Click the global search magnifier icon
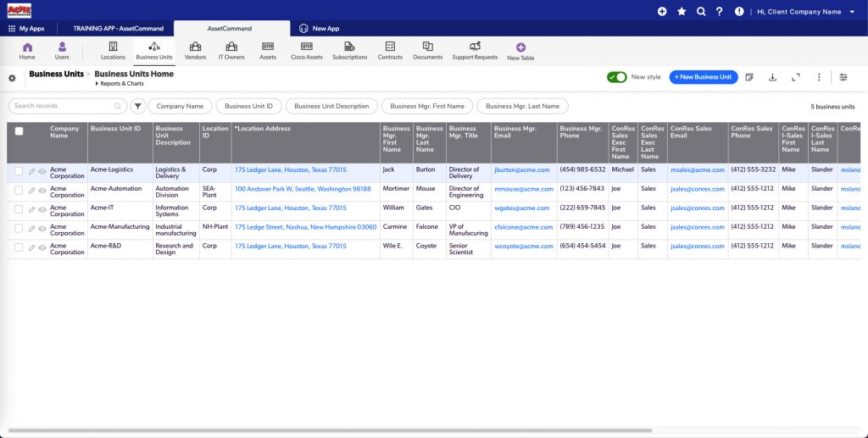 point(701,11)
